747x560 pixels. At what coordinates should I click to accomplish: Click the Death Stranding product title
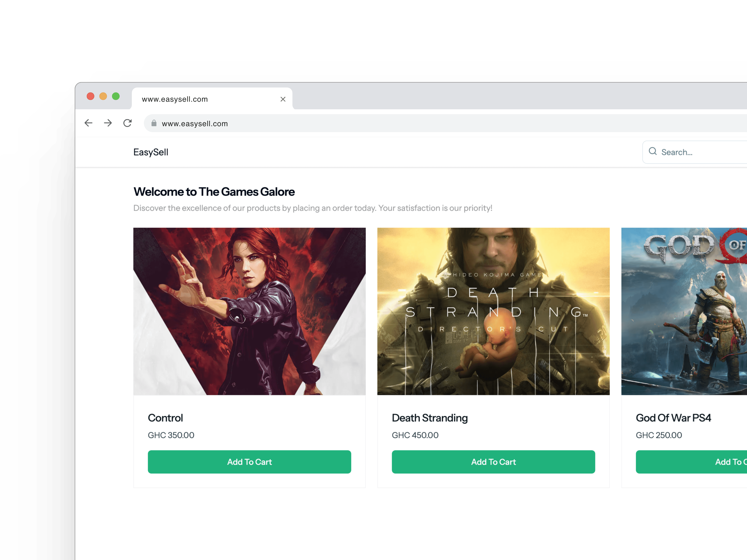(430, 418)
